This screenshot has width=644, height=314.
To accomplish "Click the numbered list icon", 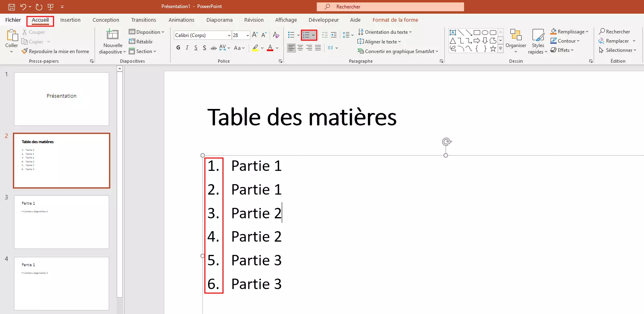I will (306, 35).
